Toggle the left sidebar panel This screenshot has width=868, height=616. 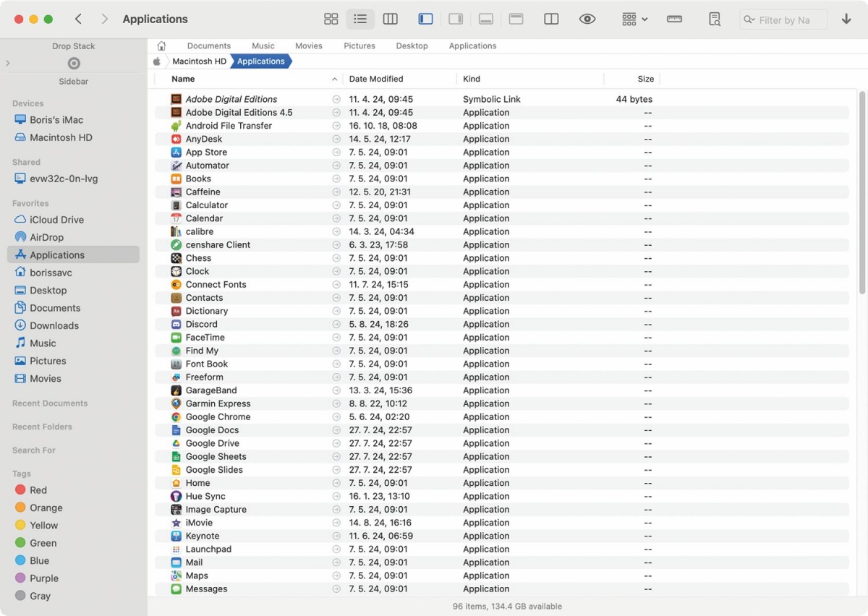pos(426,20)
